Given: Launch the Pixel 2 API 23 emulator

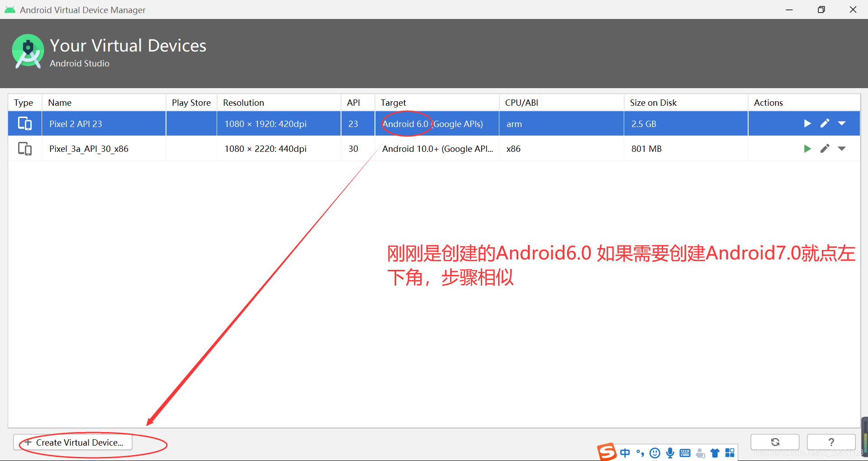Looking at the screenshot, I should click(807, 123).
